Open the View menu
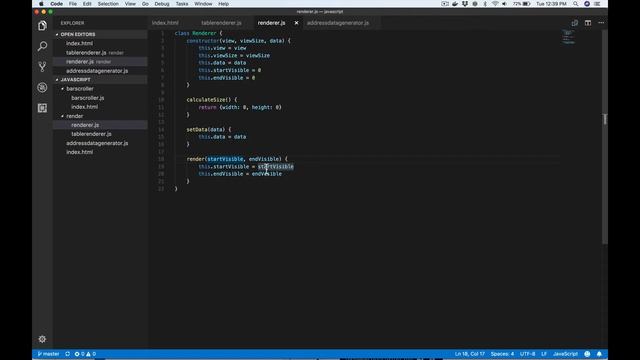 click(130, 4)
